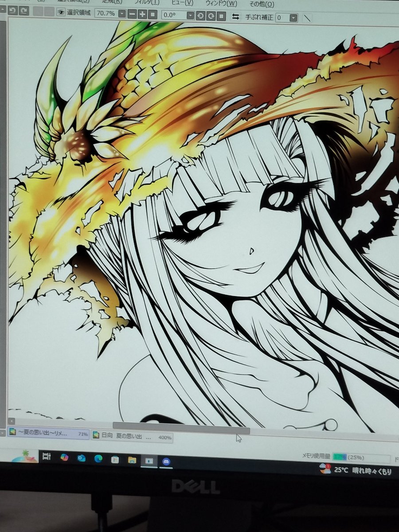Open the フィルタ(T) menu
Screen dimensions: 399x532
147,2
